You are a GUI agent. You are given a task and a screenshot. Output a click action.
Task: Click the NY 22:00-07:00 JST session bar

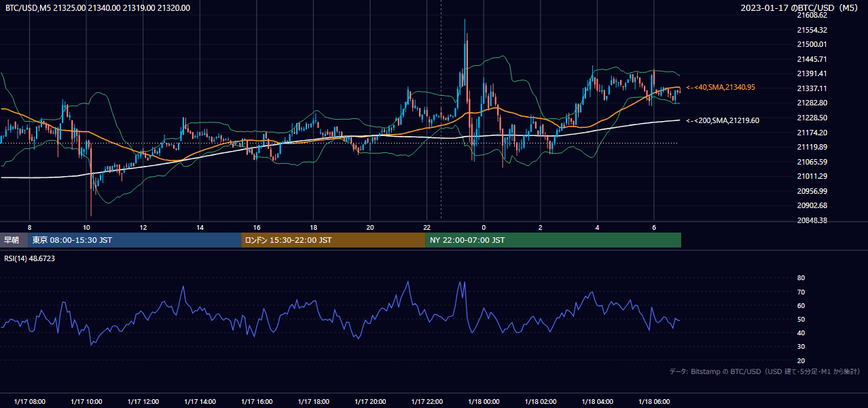554,240
